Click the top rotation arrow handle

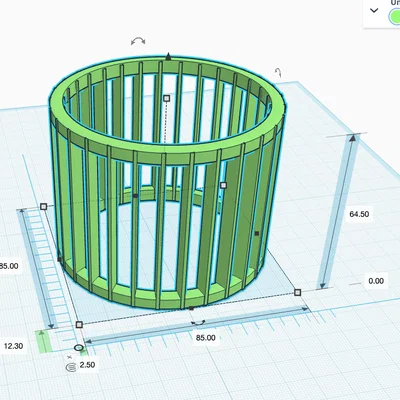[138, 41]
